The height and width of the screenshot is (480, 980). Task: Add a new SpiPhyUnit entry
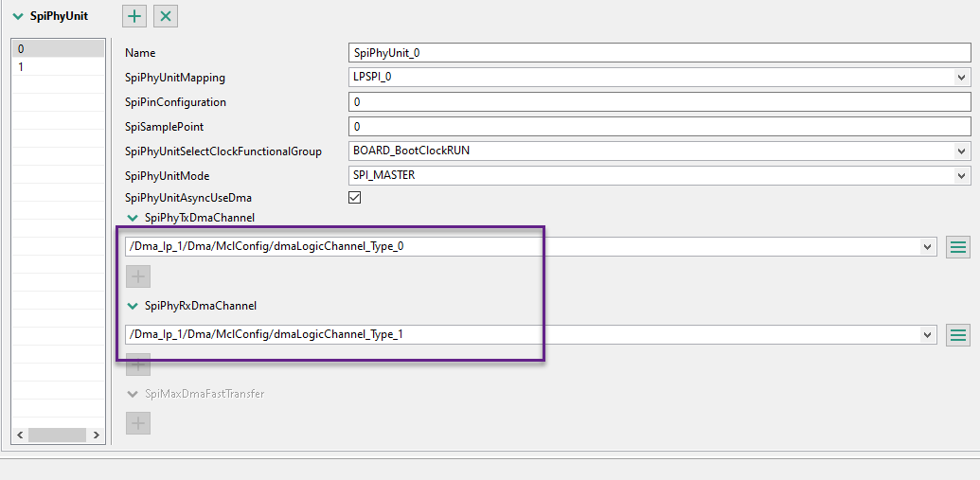pyautogui.click(x=134, y=16)
